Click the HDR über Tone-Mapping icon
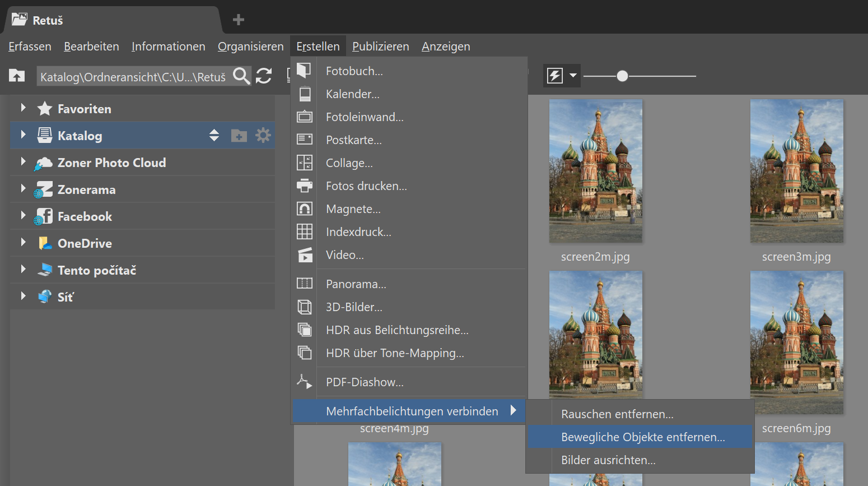This screenshot has width=868, height=486. click(x=304, y=353)
